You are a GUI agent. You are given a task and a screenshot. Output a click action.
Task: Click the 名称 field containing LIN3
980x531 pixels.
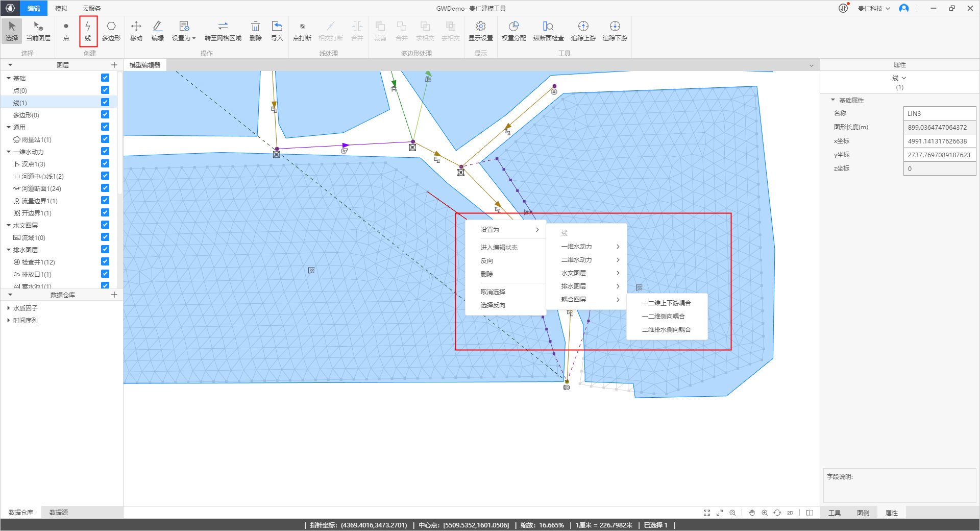[x=939, y=113]
